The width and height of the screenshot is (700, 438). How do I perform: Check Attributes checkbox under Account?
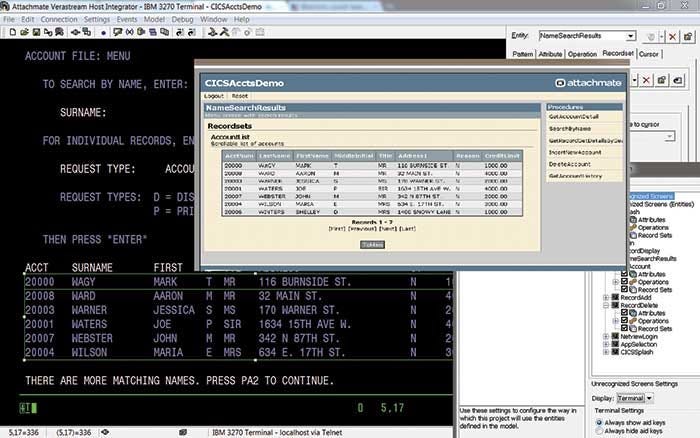[624, 274]
